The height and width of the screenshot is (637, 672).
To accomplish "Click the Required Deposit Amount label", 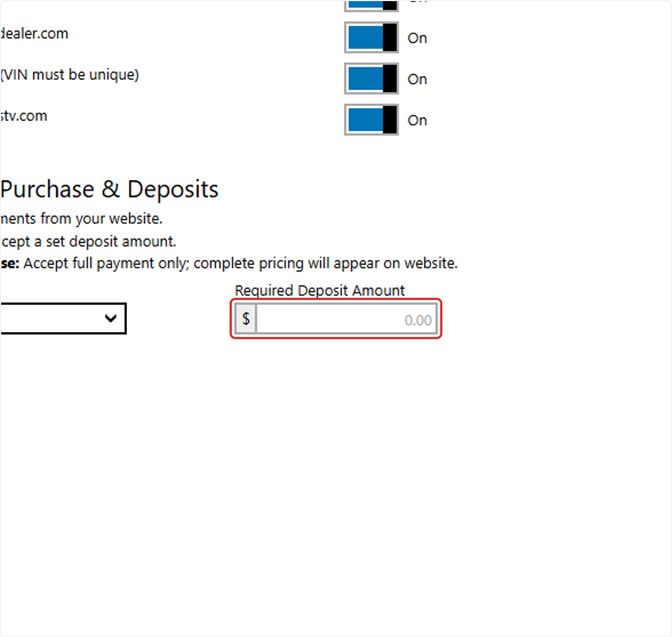I will pyautogui.click(x=320, y=291).
